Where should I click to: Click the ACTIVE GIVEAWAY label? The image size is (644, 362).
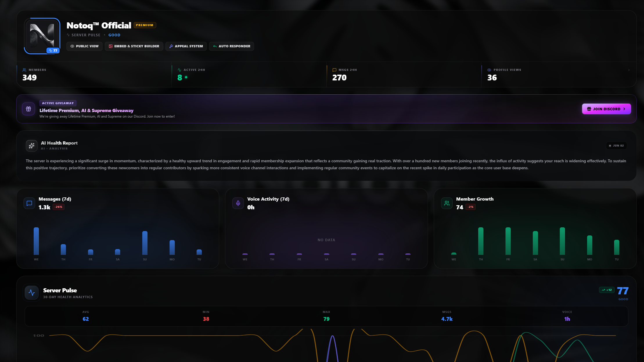click(58, 103)
